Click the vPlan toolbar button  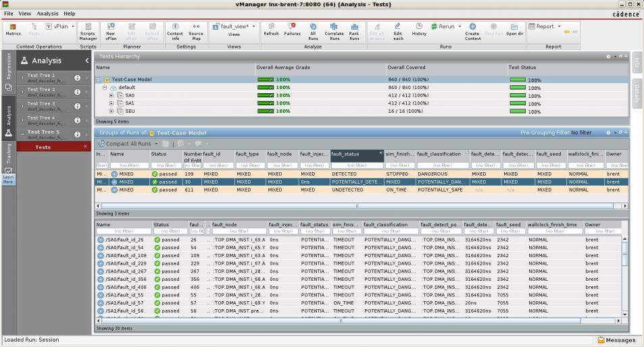click(x=57, y=26)
